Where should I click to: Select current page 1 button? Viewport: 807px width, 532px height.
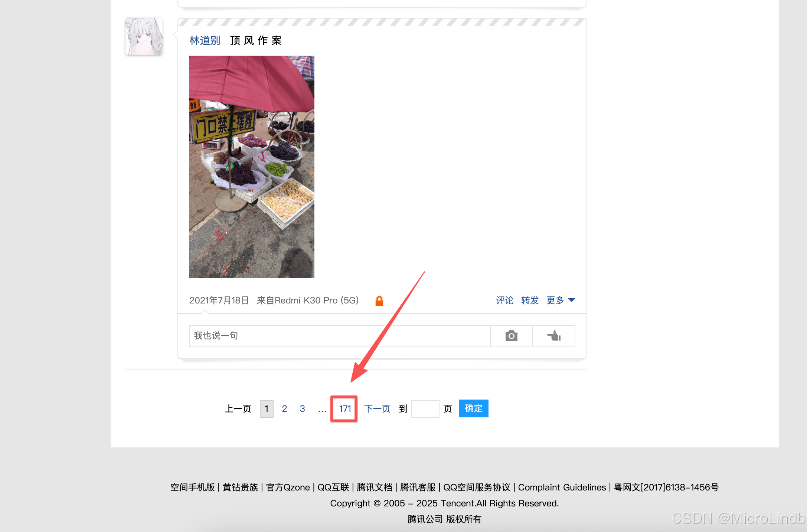pos(267,409)
